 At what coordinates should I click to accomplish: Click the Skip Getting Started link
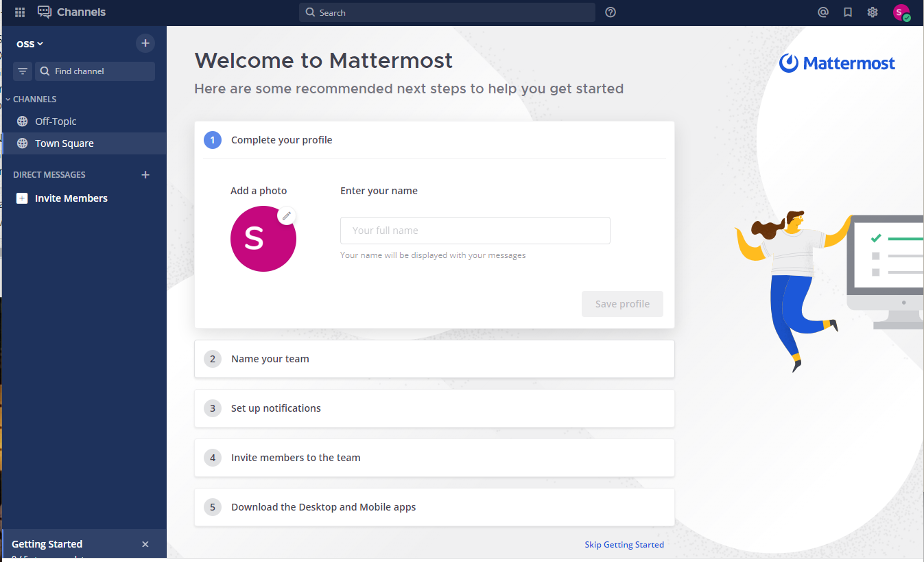tap(624, 545)
